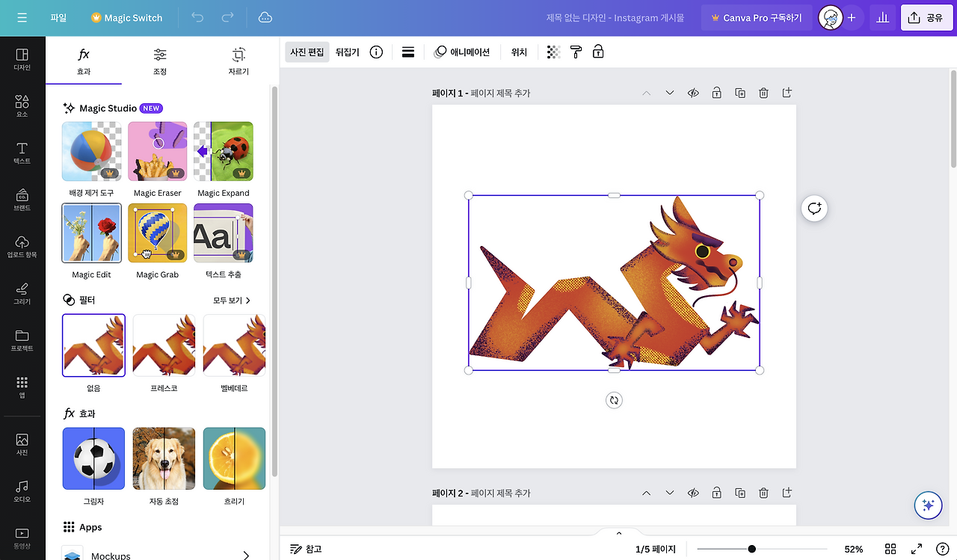Click the copy style paint roller icon
The width and height of the screenshot is (957, 560).
(x=576, y=52)
